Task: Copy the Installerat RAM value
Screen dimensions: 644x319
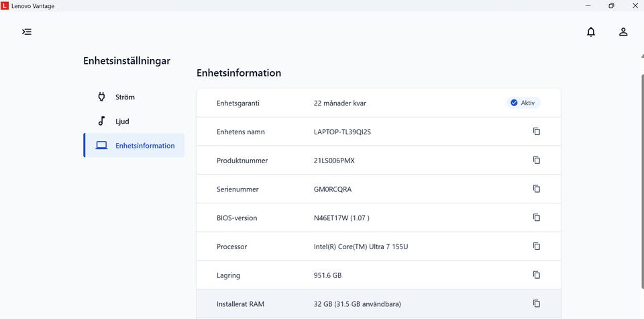Action: pos(536,304)
